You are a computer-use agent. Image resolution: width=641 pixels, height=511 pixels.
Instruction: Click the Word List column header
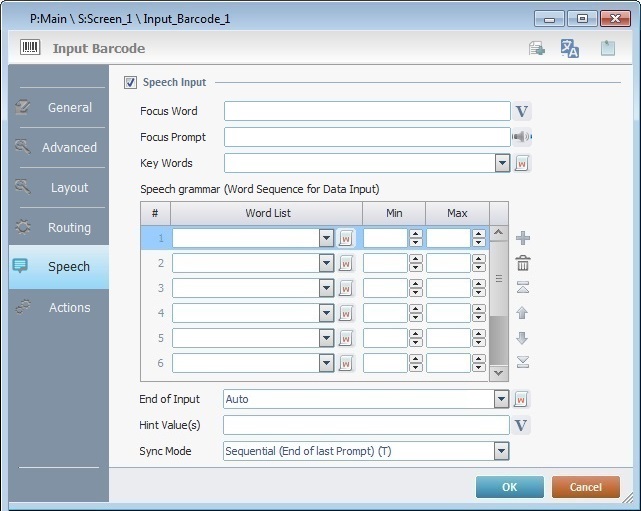click(267, 213)
